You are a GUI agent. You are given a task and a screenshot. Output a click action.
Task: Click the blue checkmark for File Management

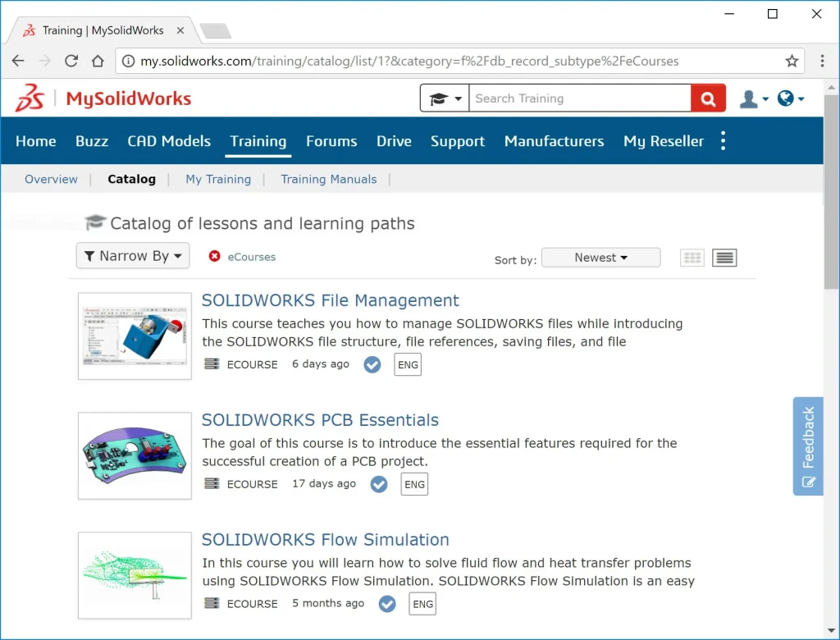point(372,364)
